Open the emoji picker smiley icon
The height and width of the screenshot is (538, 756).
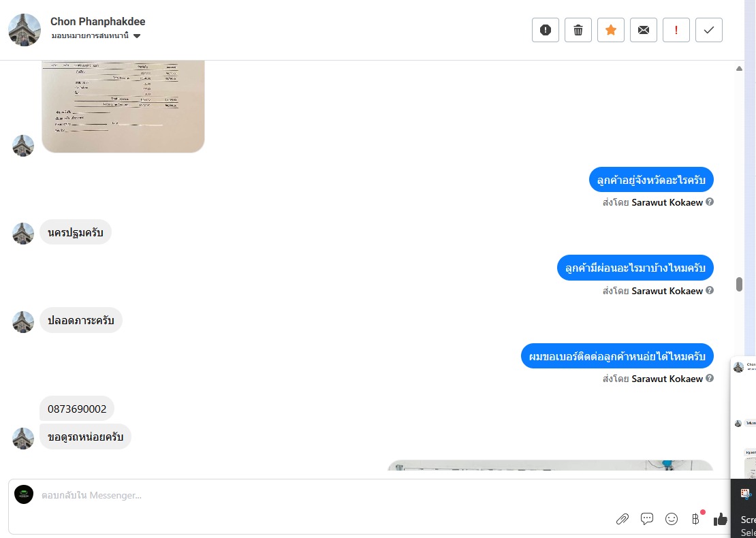tap(671, 519)
